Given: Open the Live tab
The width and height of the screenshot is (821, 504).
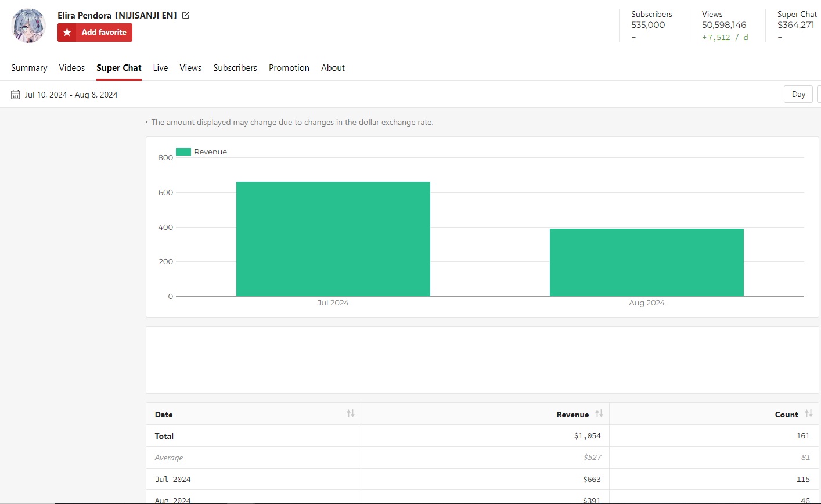Looking at the screenshot, I should tap(160, 68).
